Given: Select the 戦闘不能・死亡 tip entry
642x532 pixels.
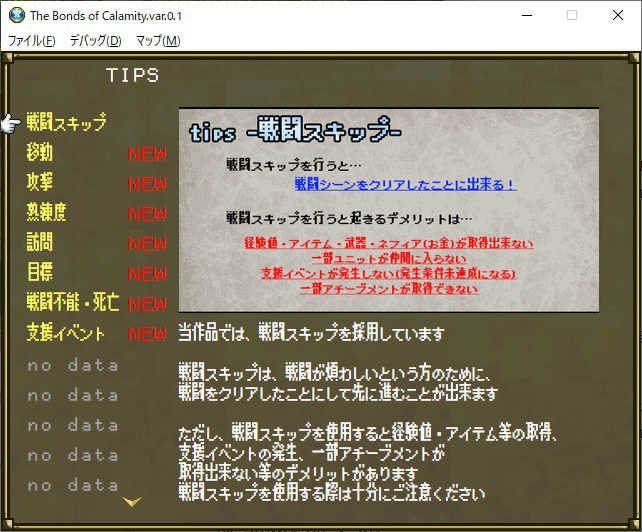Looking at the screenshot, I should tap(73, 302).
